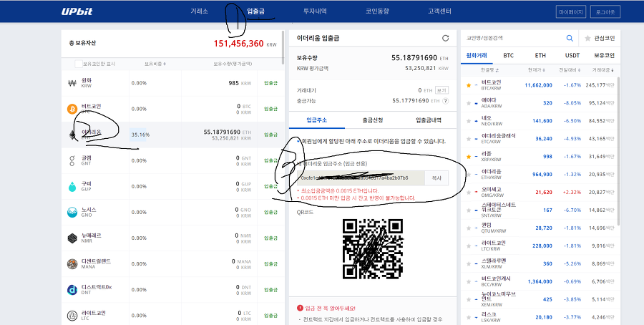
Task: Switch the 한글명 name display toggle
Action: (489, 70)
